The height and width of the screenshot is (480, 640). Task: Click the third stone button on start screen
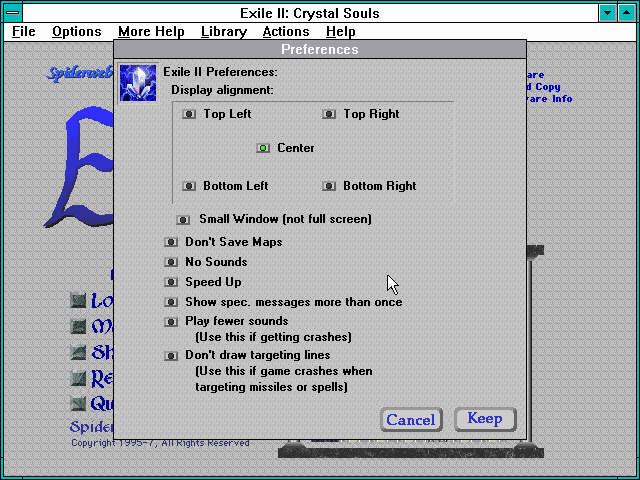pyautogui.click(x=78, y=352)
